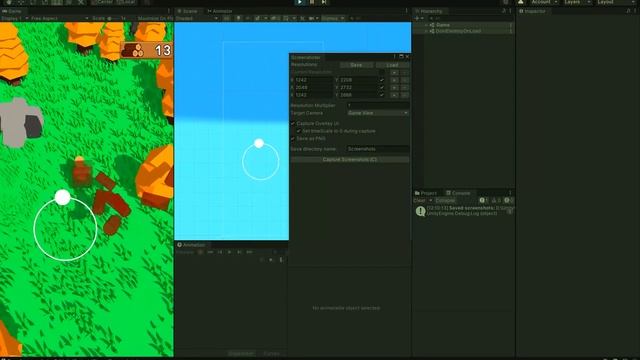Toggle the checkbox for resolution Y 2688
640x360 pixels.
tap(382, 95)
